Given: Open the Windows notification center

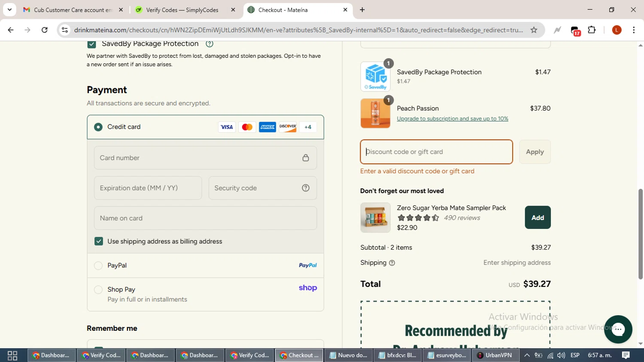Looking at the screenshot, I should point(626,355).
